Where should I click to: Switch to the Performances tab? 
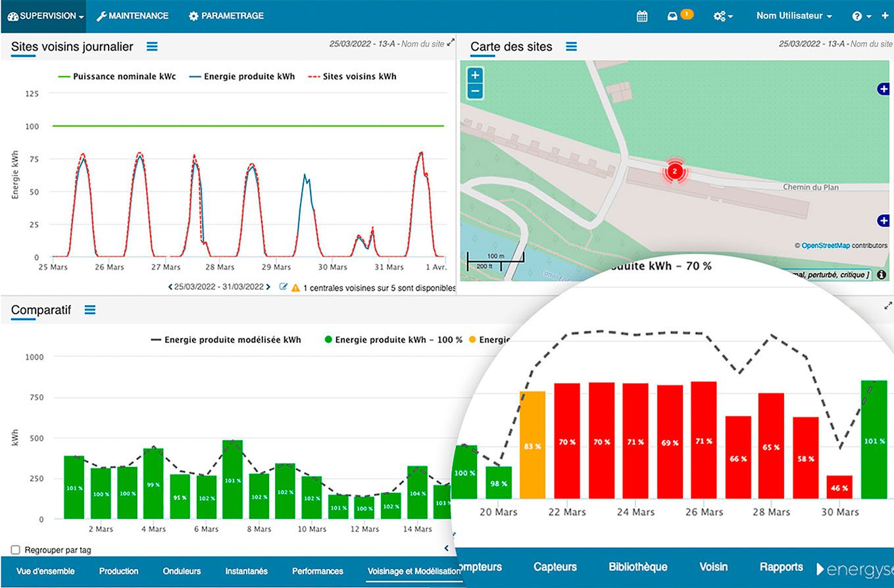(x=318, y=571)
